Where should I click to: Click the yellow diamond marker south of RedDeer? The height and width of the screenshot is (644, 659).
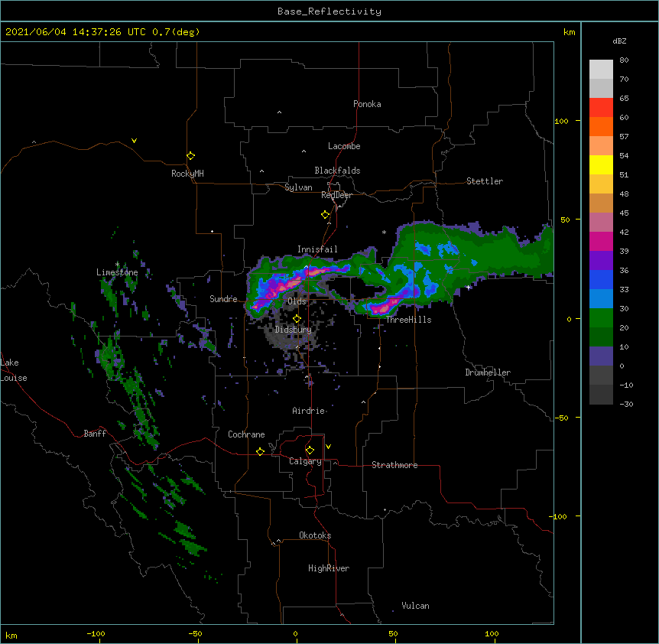[325, 215]
